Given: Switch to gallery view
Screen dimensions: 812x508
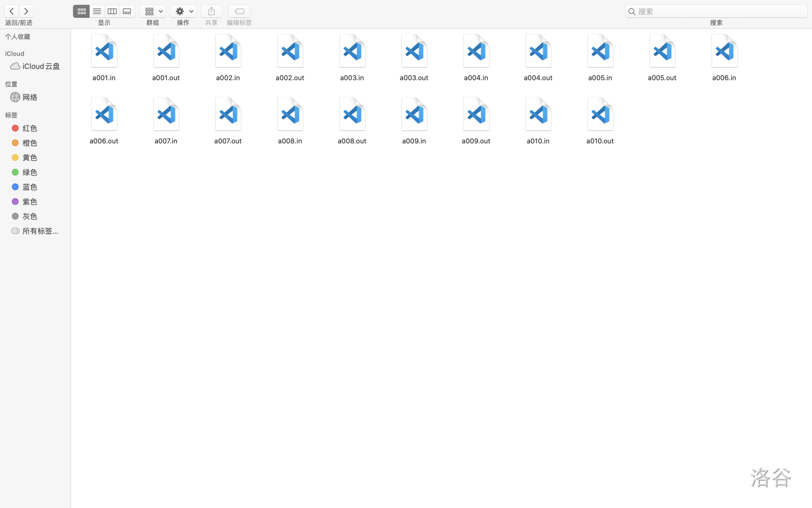Looking at the screenshot, I should click(127, 11).
